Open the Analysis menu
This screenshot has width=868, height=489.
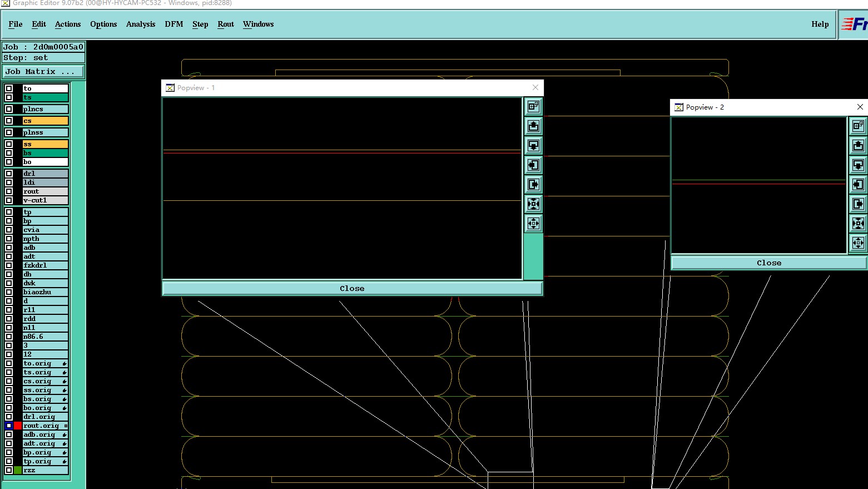click(x=141, y=24)
